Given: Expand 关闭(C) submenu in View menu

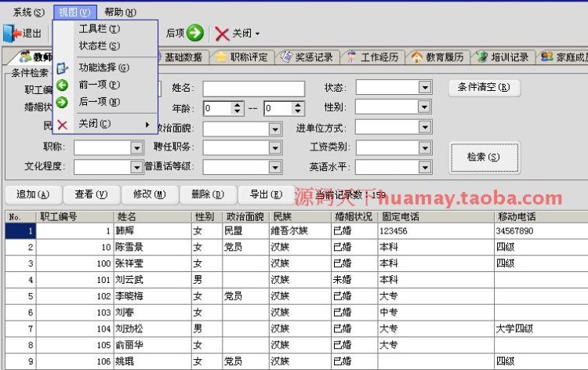Looking at the screenshot, I should (x=105, y=124).
